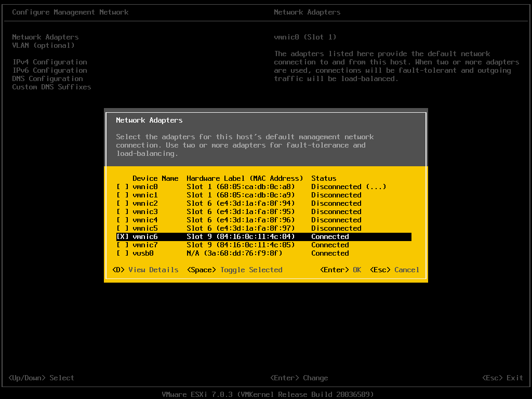Click vmnic1 device name

pyautogui.click(x=145, y=195)
